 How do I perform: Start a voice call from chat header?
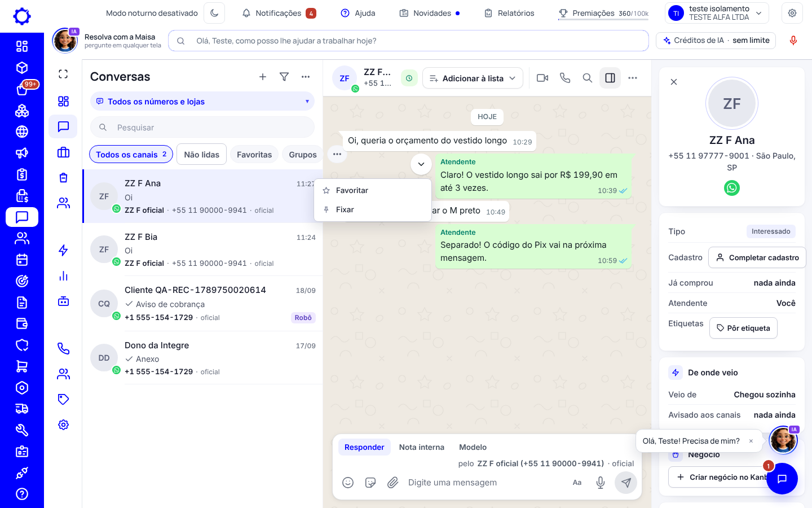565,78
